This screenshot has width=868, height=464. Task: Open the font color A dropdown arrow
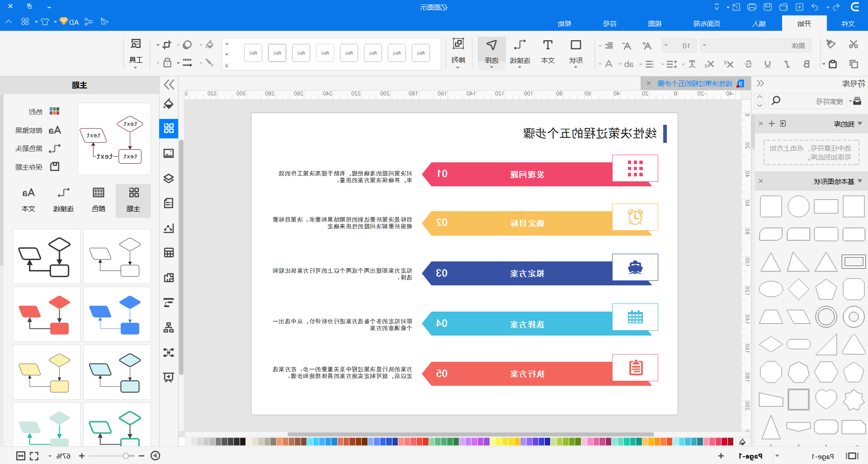coord(600,64)
